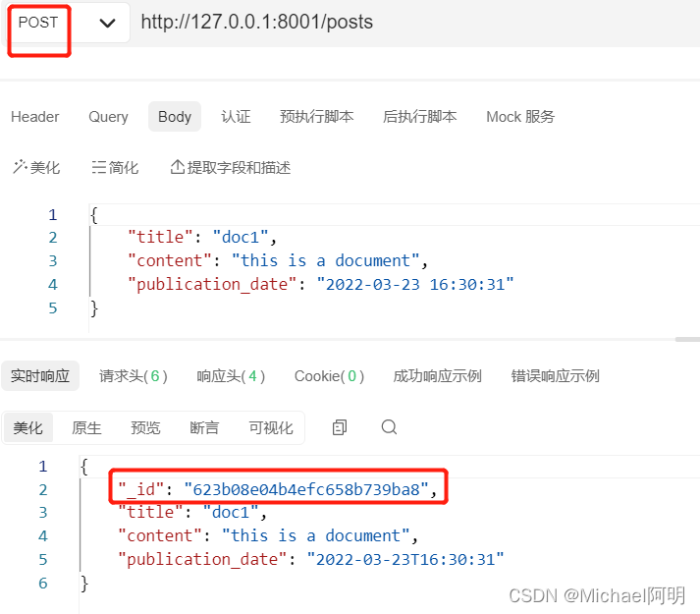
Task: Open the Mock 服务 tab
Action: coord(520,117)
